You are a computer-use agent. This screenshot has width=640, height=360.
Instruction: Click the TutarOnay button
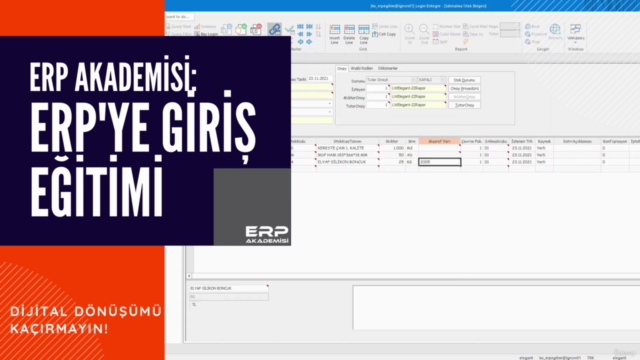464,105
